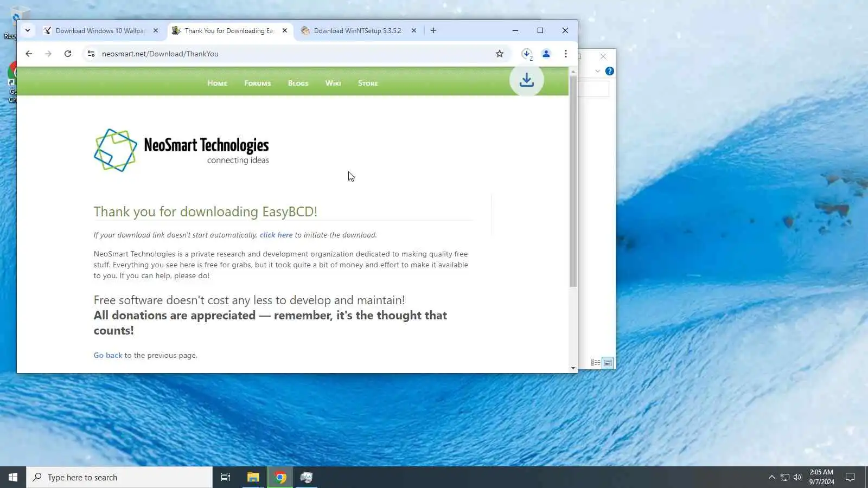
Task: Switch to Download Windows 10 Wallpaper tab
Action: [x=100, y=30]
